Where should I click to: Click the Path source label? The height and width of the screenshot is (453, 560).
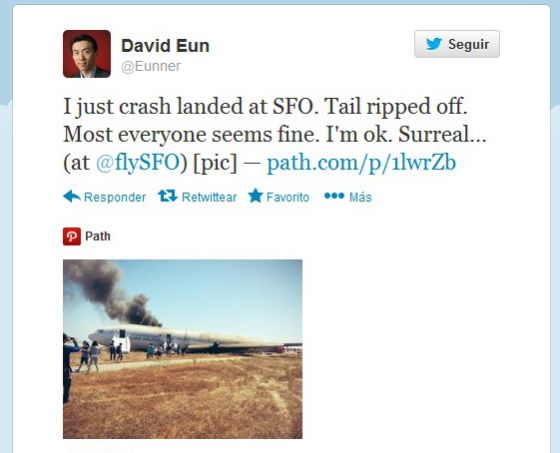click(98, 236)
